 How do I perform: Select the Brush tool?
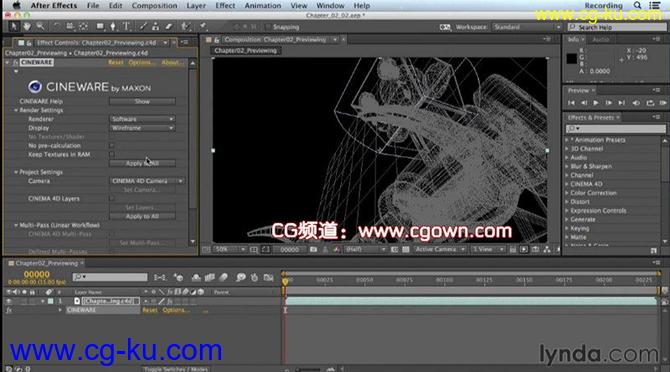click(x=143, y=26)
